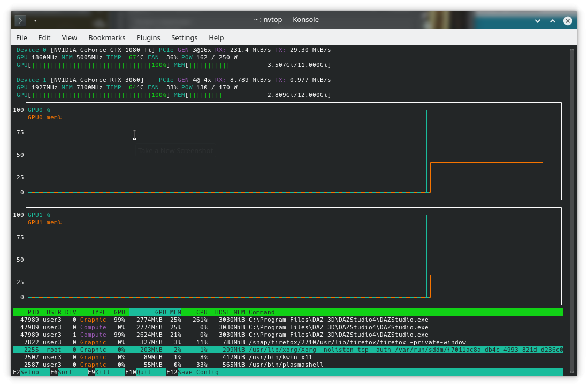588x387 pixels.
Task: Click the GPU1 mem% graph legend label
Action: point(44,222)
